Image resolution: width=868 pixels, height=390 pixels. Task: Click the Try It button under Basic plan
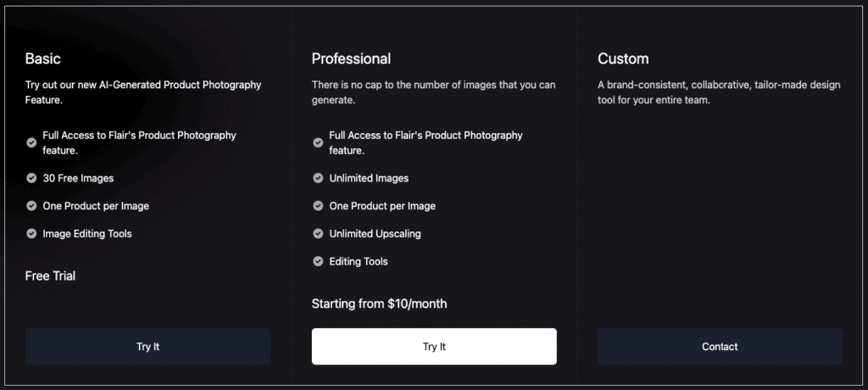(x=147, y=346)
